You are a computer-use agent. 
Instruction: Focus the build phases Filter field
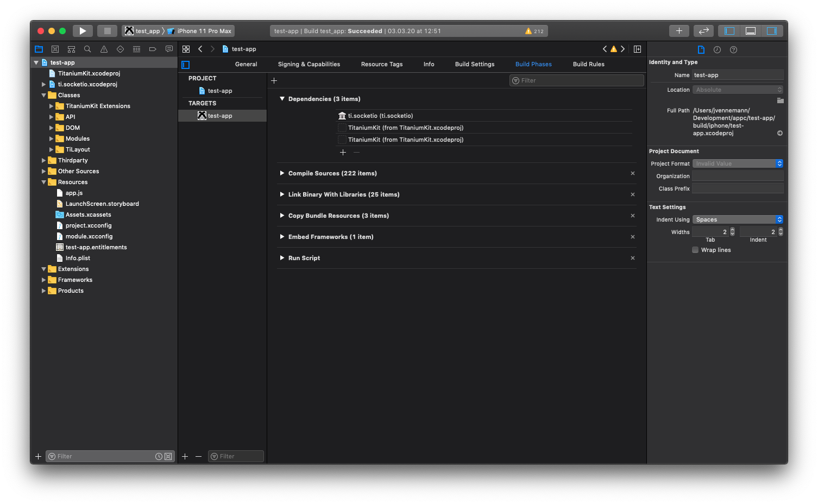577,80
